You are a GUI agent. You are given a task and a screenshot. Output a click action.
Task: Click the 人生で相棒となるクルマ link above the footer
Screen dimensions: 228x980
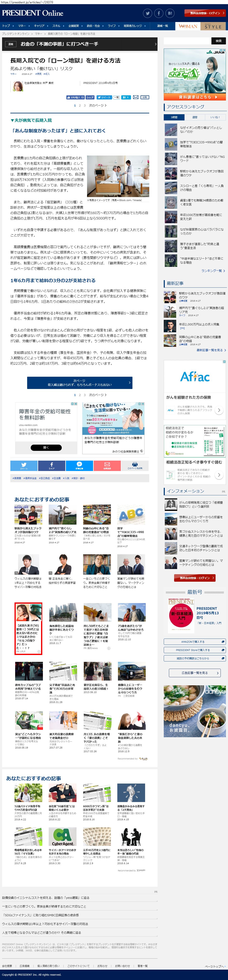(41, 932)
